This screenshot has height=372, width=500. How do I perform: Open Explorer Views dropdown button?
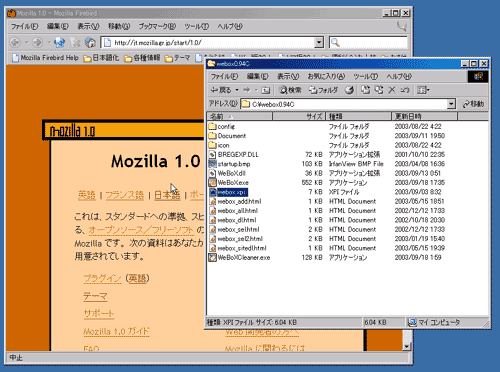pos(423,90)
